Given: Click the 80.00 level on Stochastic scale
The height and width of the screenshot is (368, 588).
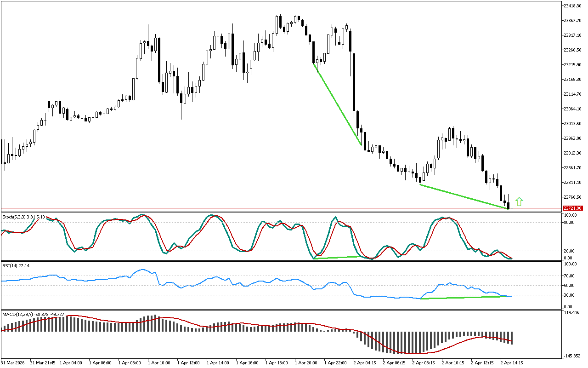Looking at the screenshot, I should (570, 223).
